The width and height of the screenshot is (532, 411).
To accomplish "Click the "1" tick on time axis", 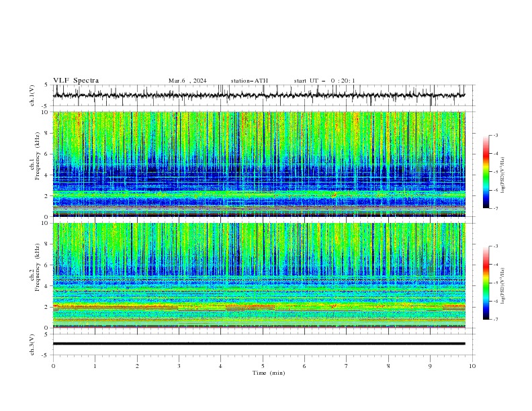I will point(95,366).
